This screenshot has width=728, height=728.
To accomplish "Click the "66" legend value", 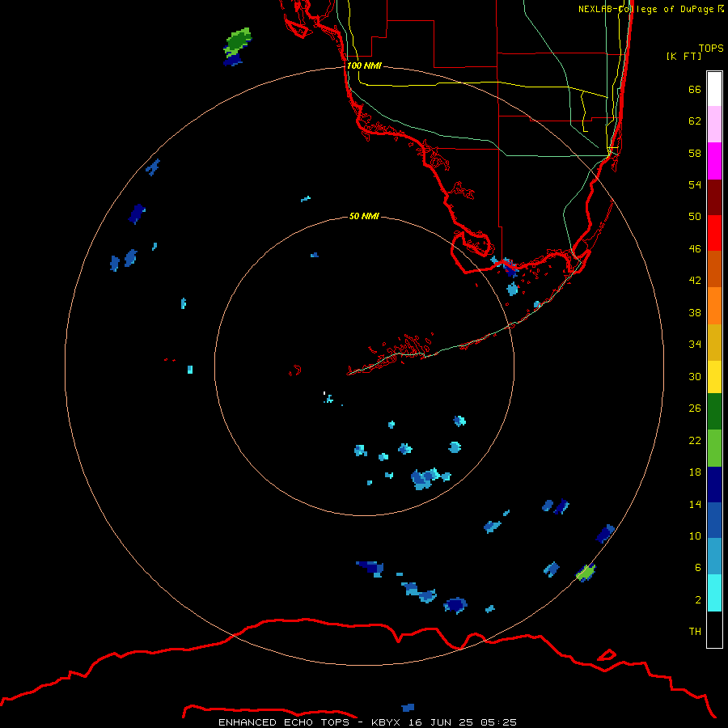I will 695,90.
